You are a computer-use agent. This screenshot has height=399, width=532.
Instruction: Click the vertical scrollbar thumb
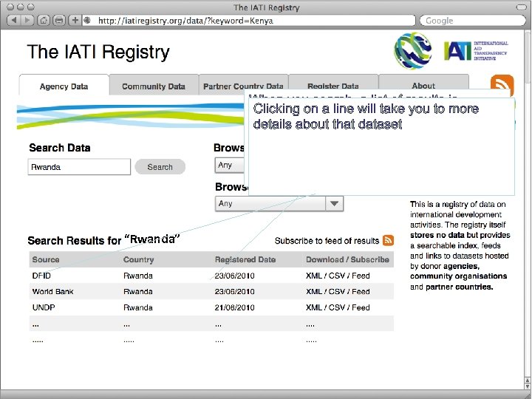click(x=528, y=57)
